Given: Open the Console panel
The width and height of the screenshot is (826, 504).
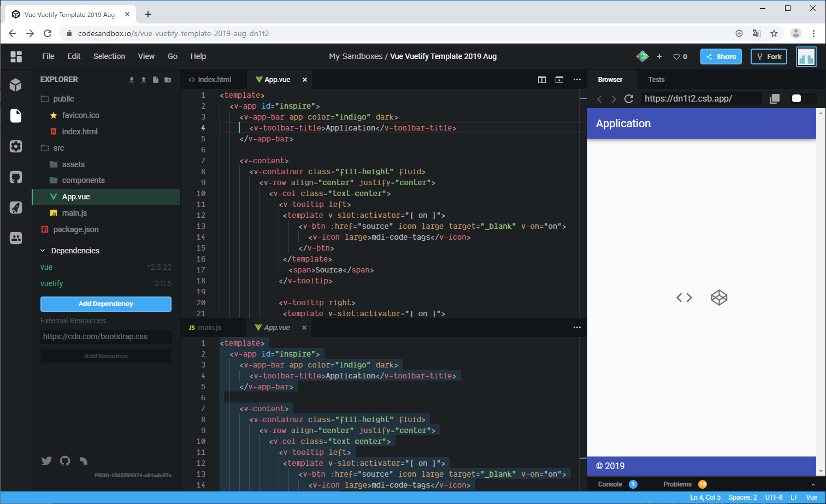Looking at the screenshot, I should 617,484.
